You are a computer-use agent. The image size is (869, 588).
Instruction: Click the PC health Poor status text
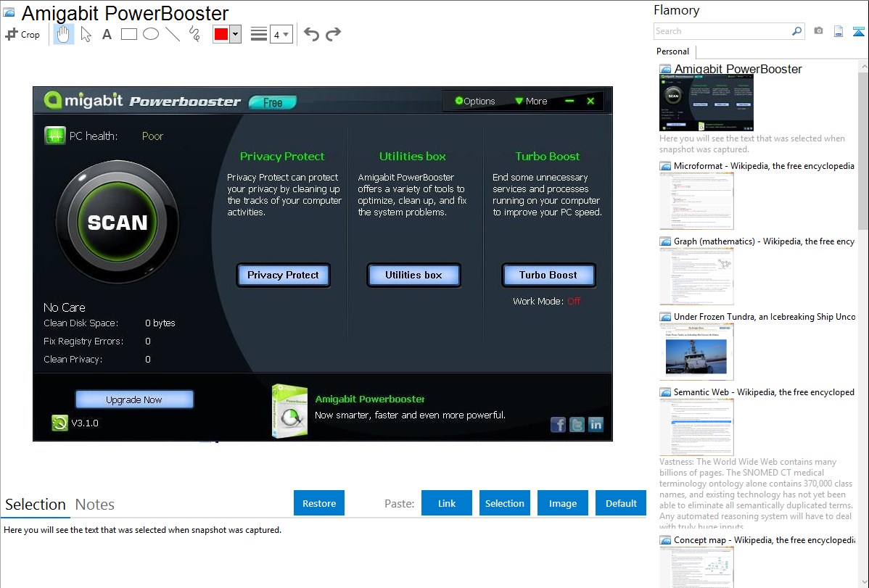[x=152, y=136]
